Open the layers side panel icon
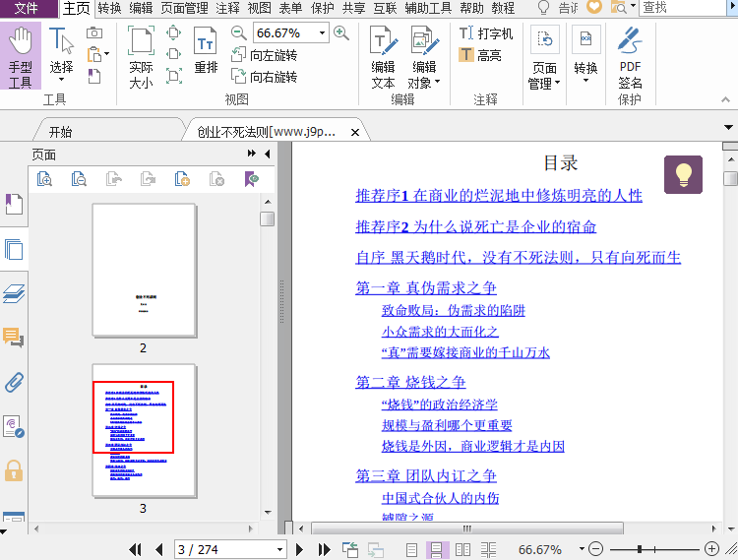This screenshot has width=738, height=560. coord(14,293)
